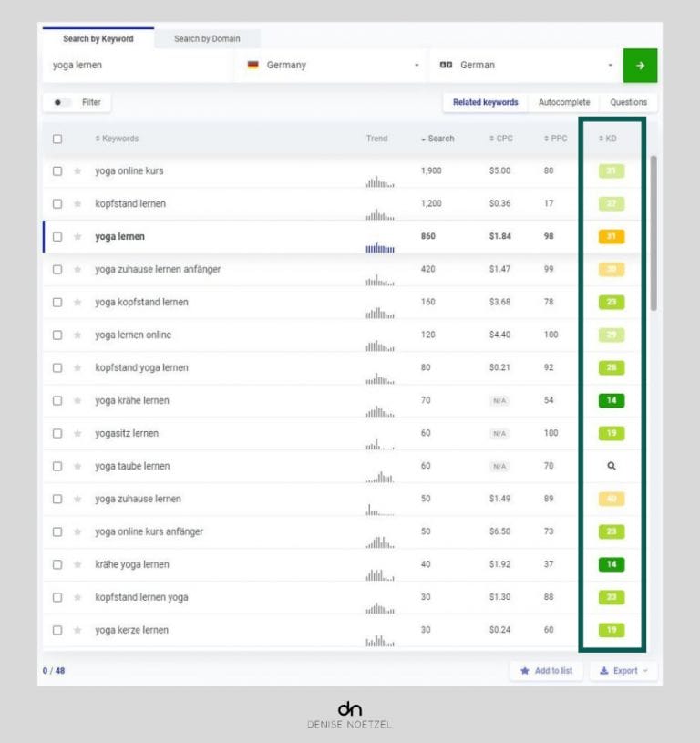Star the 'kopfstand yoga lernen' keyword
Image resolution: width=700 pixels, height=743 pixels.
tap(77, 367)
